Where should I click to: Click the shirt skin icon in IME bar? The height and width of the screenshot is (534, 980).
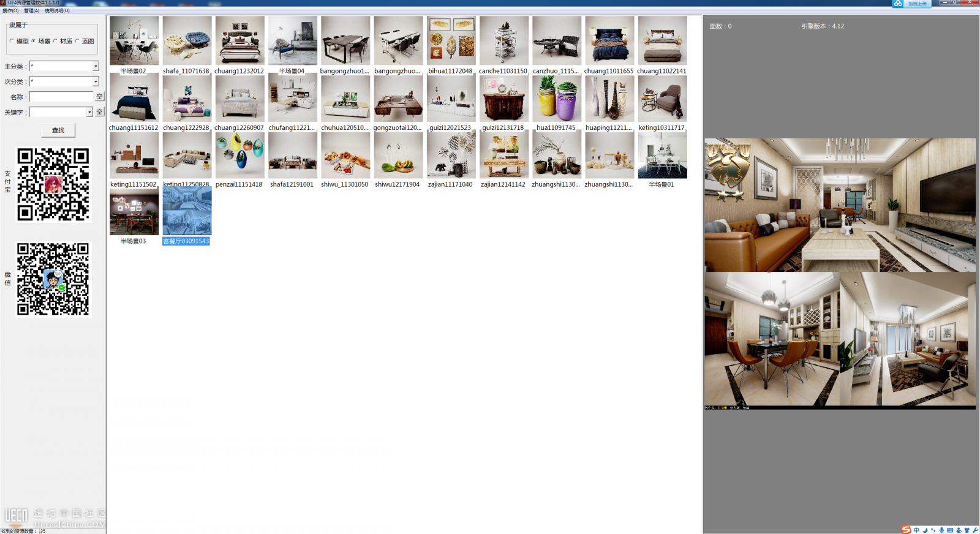pos(967,530)
